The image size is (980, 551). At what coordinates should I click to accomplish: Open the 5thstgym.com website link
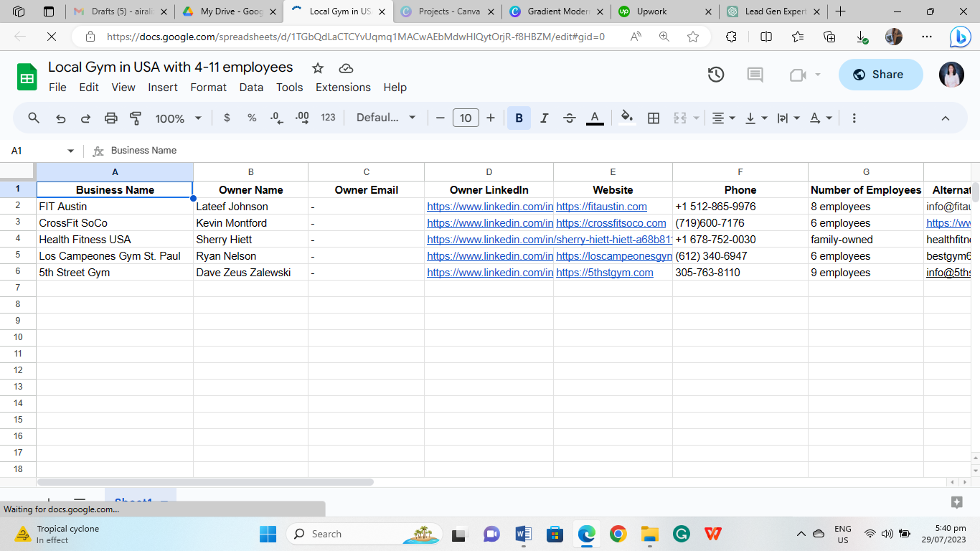click(x=604, y=273)
